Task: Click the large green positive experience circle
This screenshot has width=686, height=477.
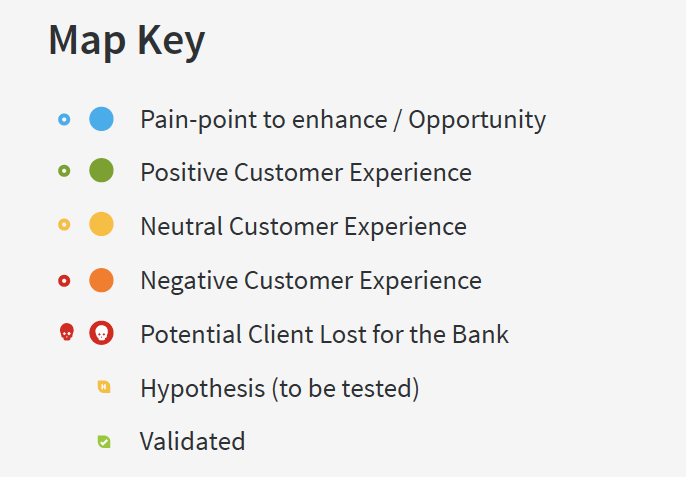Action: tap(101, 172)
